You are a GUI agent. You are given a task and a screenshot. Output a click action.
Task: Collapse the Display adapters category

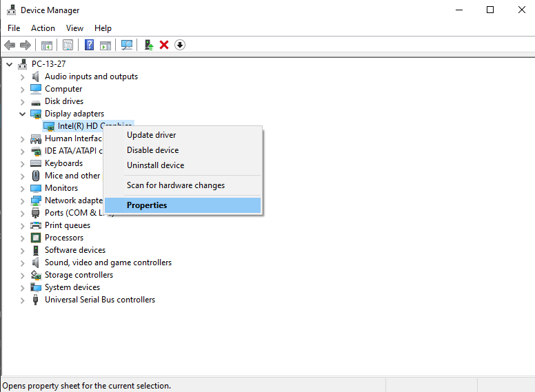tap(22, 114)
